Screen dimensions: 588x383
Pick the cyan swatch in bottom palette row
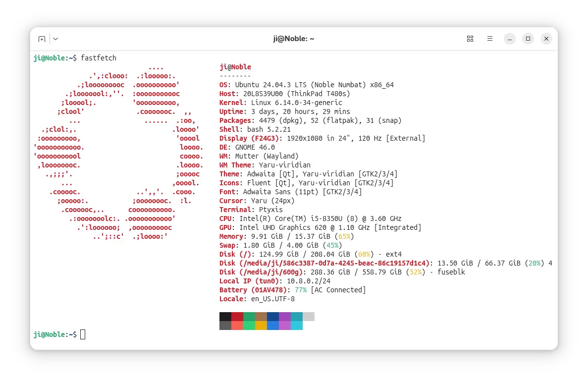(x=297, y=326)
